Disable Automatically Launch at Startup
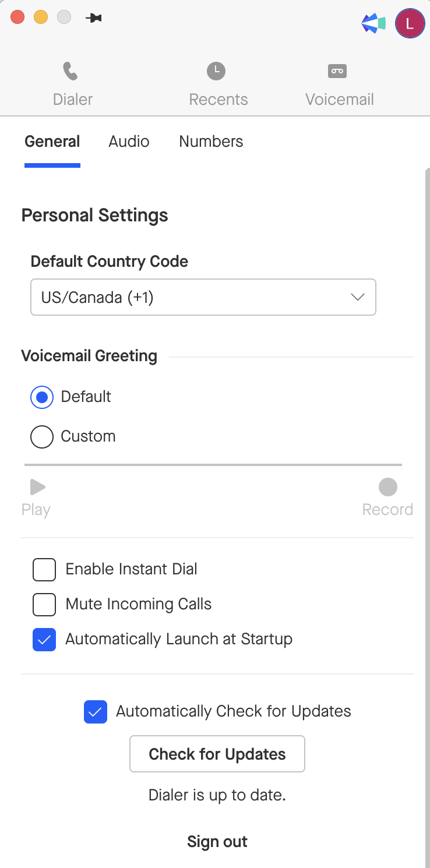430x868 pixels. click(x=44, y=640)
